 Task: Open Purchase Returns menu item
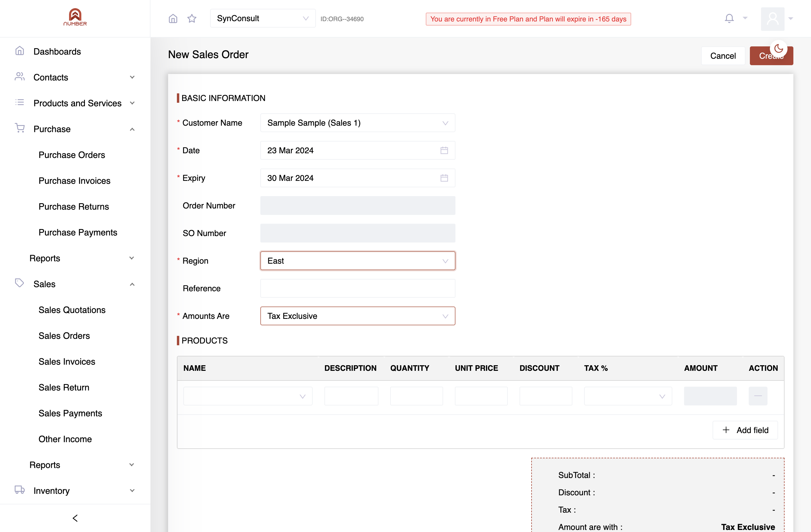tap(73, 207)
